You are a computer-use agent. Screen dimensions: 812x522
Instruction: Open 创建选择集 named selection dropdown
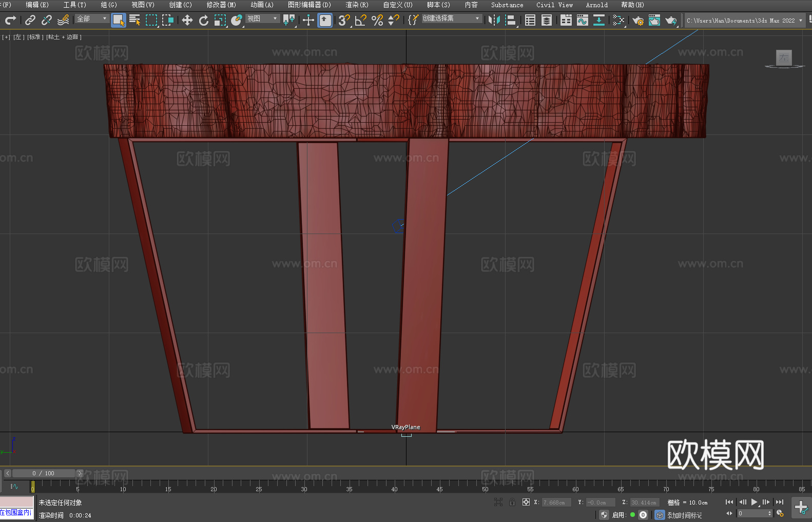pos(452,18)
